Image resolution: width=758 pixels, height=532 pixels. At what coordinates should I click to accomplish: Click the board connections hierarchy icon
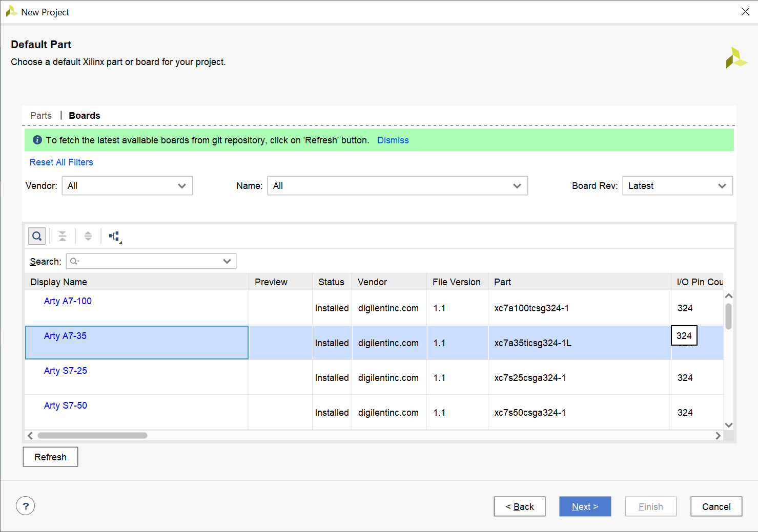coord(115,236)
